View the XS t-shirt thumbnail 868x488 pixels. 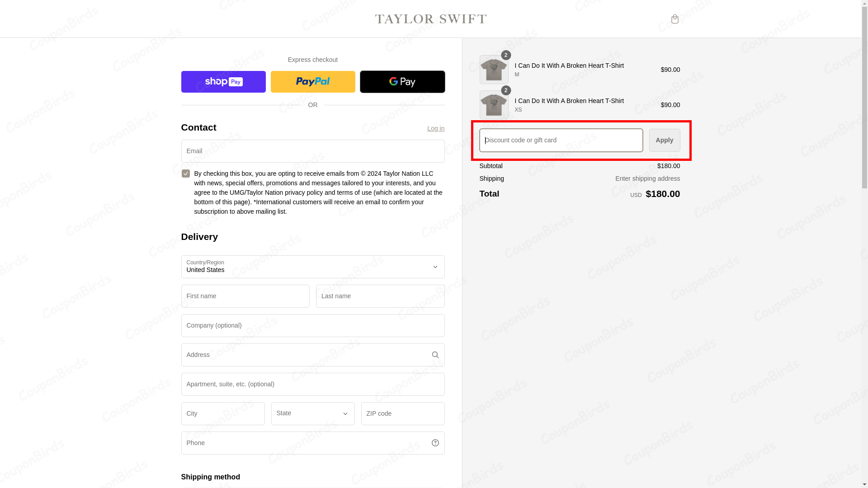tap(493, 104)
